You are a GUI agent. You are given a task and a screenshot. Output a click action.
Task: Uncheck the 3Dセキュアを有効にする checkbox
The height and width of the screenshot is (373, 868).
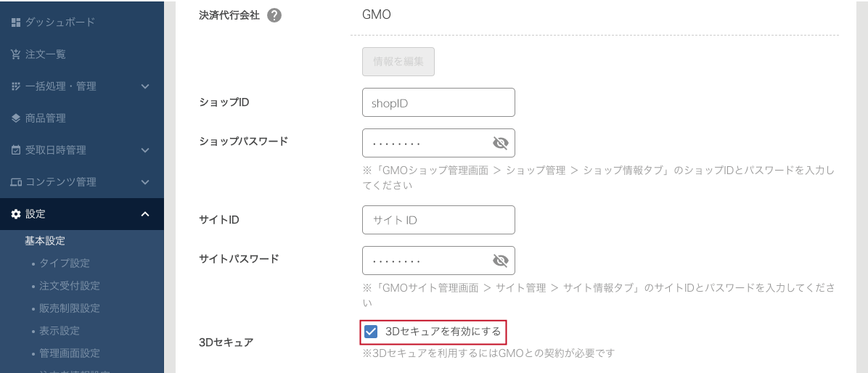click(371, 332)
